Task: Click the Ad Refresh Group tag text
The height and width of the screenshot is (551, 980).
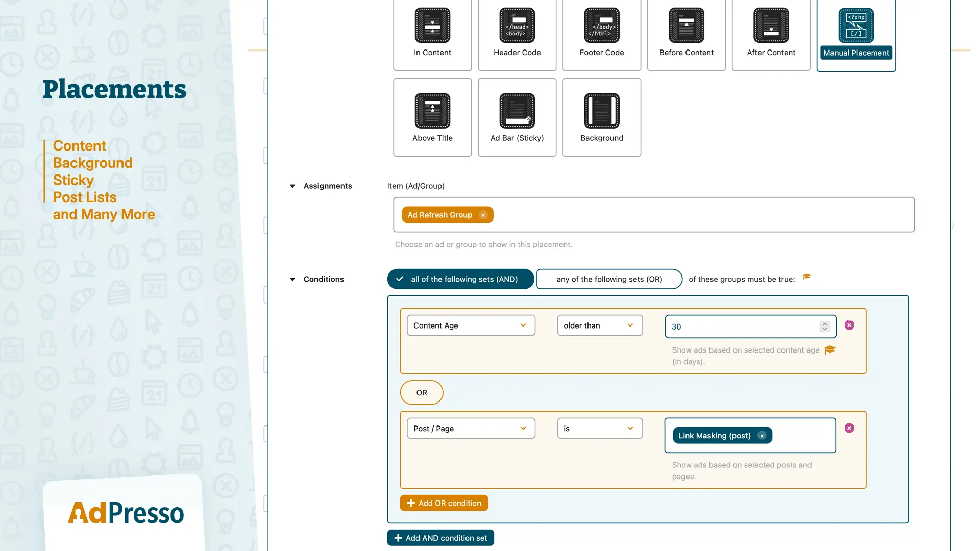Action: coord(440,215)
